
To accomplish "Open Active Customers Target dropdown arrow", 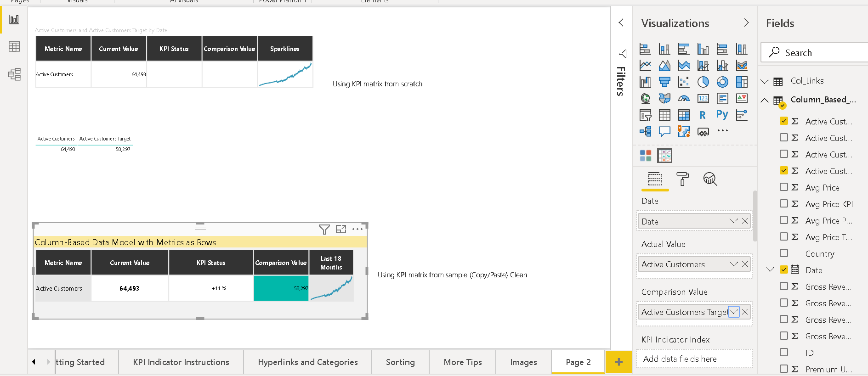I will click(x=734, y=312).
